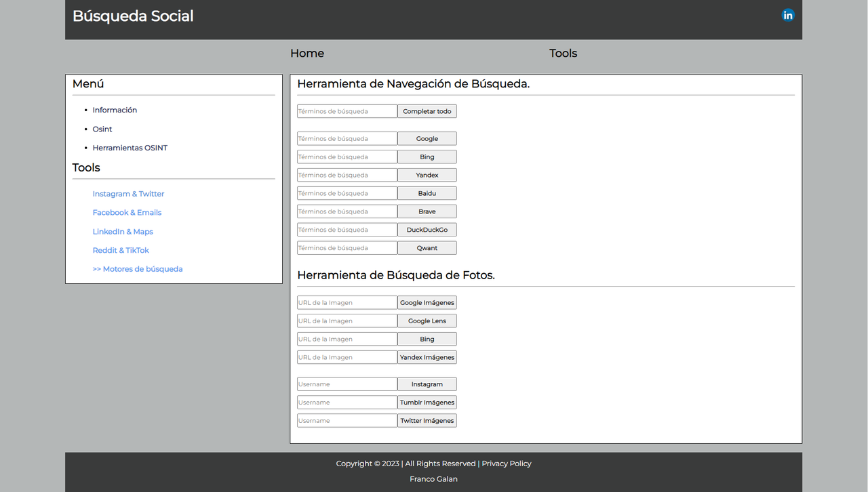The width and height of the screenshot is (868, 492).
Task: Focus search field next to Completar todo
Action: pyautogui.click(x=347, y=111)
